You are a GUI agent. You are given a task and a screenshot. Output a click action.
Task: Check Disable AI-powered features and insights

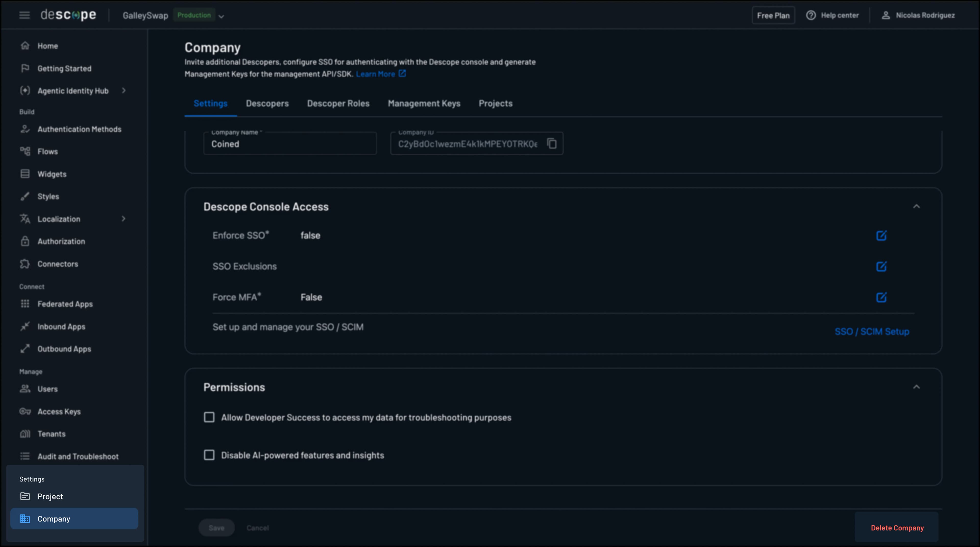pyautogui.click(x=209, y=455)
